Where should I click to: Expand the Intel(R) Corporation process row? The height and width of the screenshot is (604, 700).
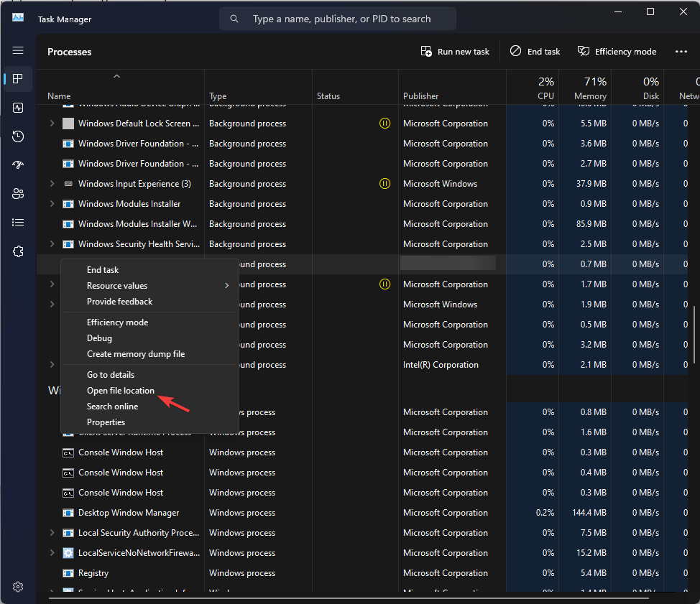pyautogui.click(x=52, y=364)
